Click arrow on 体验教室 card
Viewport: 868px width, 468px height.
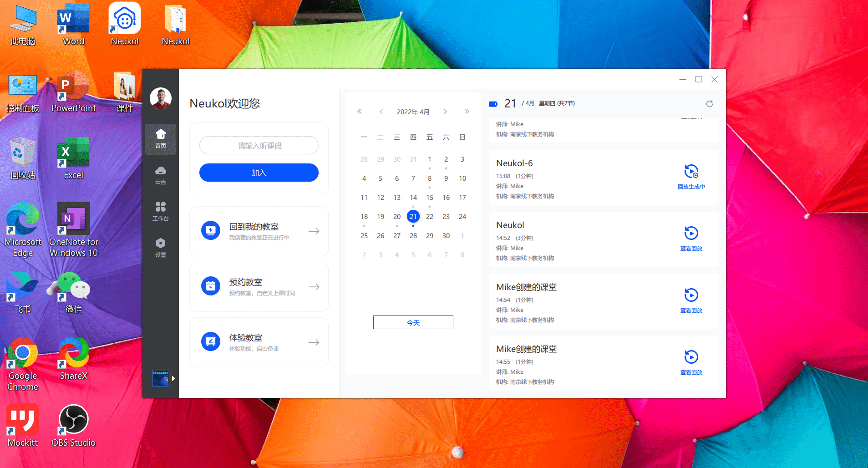tap(314, 342)
